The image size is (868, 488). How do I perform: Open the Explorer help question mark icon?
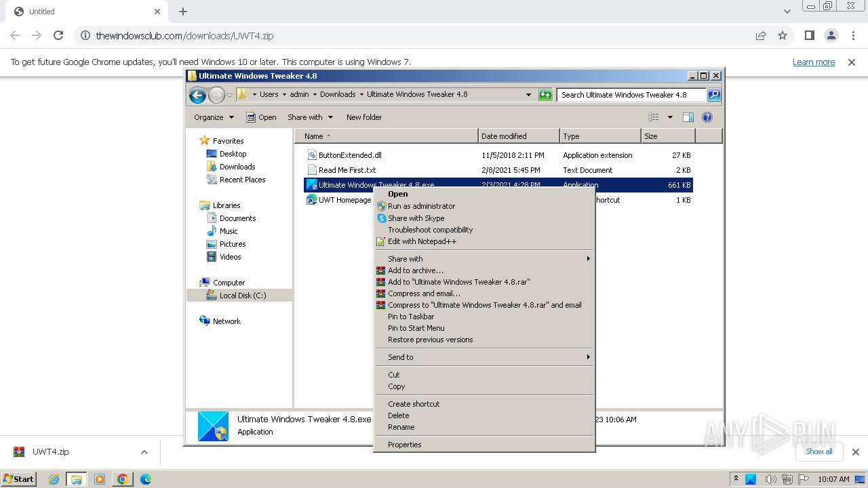tap(707, 117)
